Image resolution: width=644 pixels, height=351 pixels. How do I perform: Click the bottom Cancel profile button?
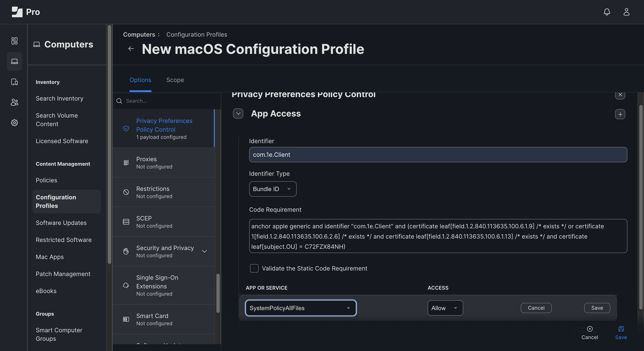click(589, 333)
